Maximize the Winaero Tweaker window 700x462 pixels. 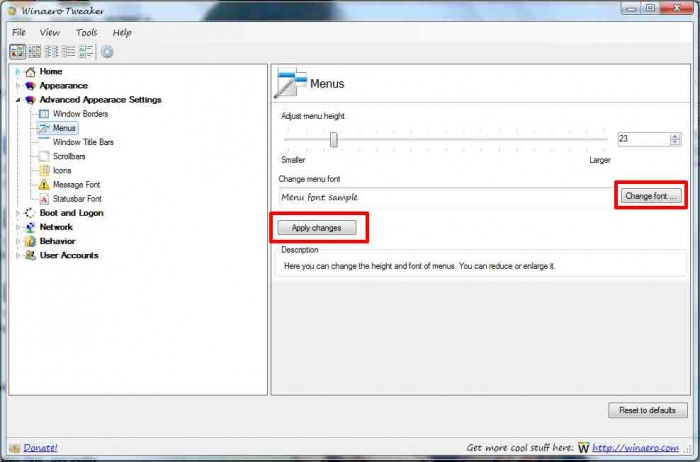650,8
